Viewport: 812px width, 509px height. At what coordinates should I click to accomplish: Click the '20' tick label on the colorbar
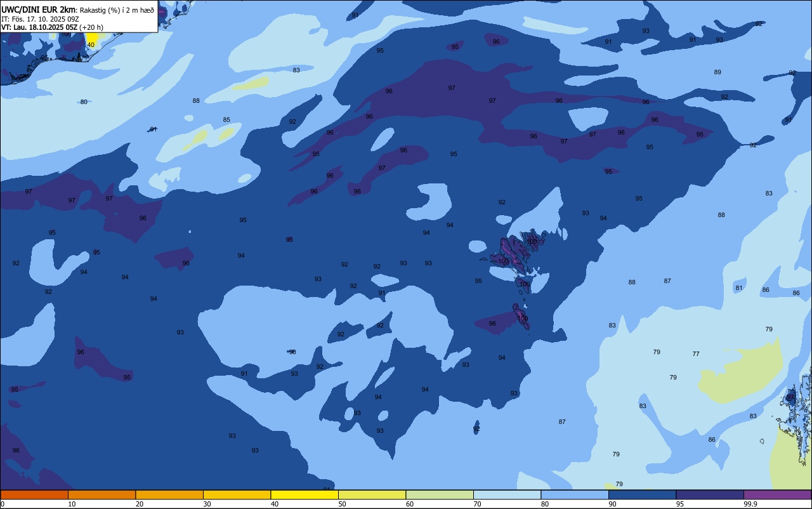click(x=140, y=504)
